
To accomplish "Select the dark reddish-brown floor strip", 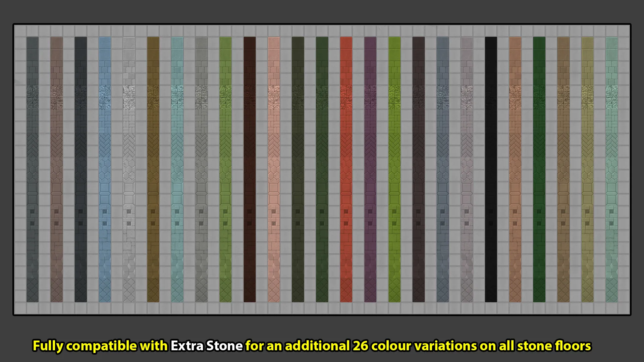I will pos(250,169).
